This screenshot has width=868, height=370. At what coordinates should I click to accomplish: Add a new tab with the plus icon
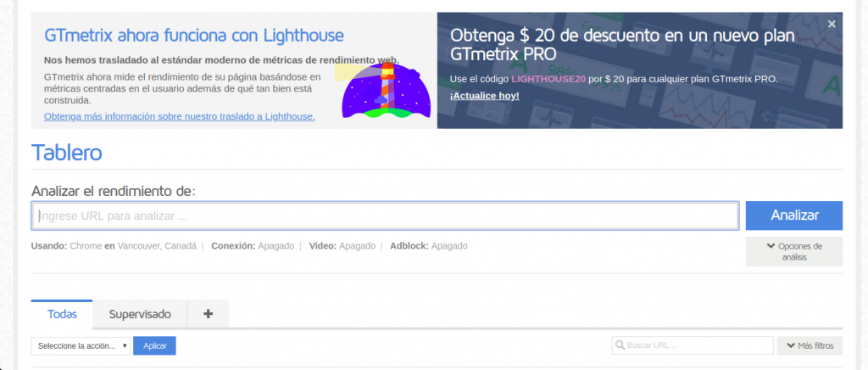(209, 314)
